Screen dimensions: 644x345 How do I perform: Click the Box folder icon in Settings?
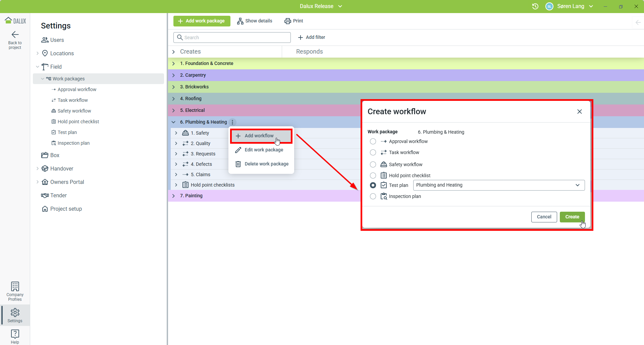(45, 155)
